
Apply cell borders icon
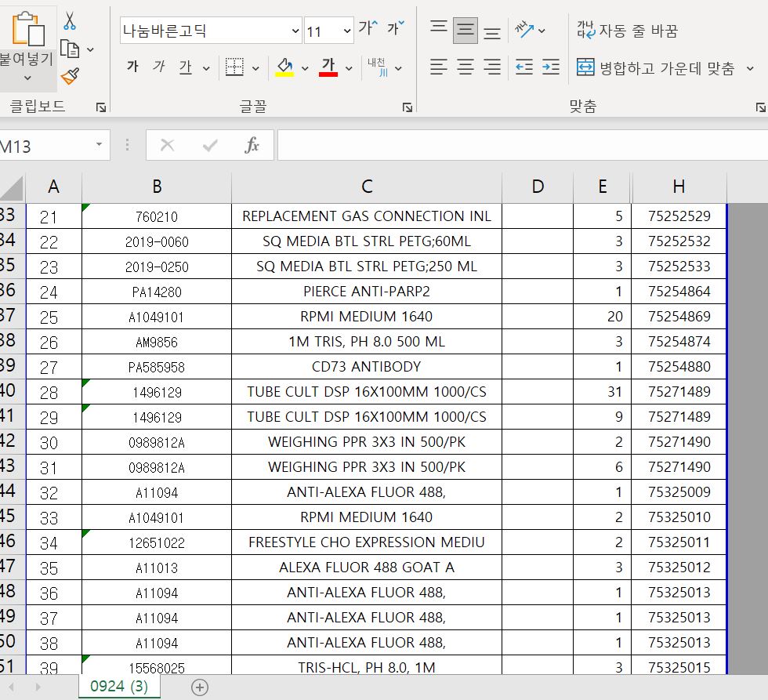(234, 67)
